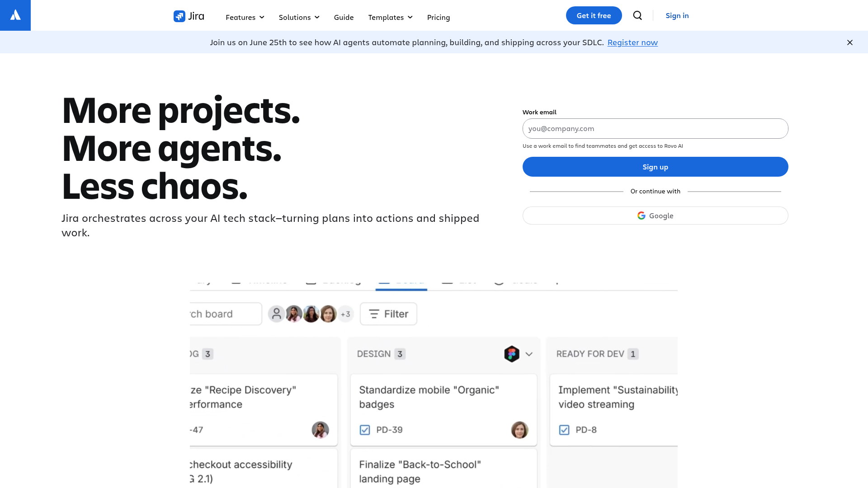This screenshot has height=488, width=868.
Task: Click the READY FOR DEV column header
Action: pos(590,354)
